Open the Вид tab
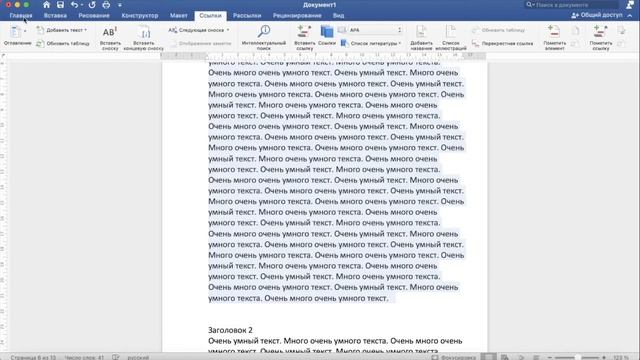 (338, 16)
